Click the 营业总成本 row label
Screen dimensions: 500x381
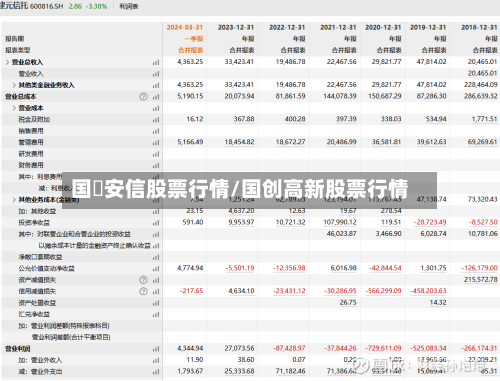[x=21, y=97]
